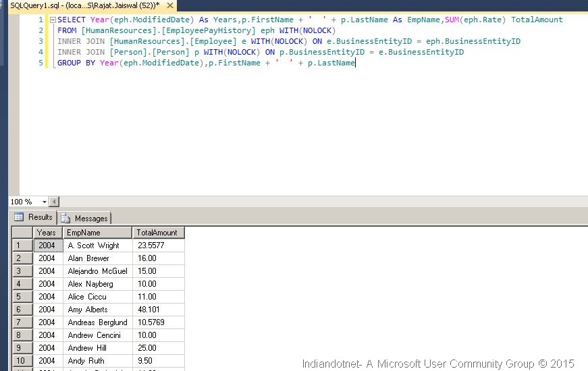
Task: Click 'SUM' function on line 1
Action: pos(452,20)
